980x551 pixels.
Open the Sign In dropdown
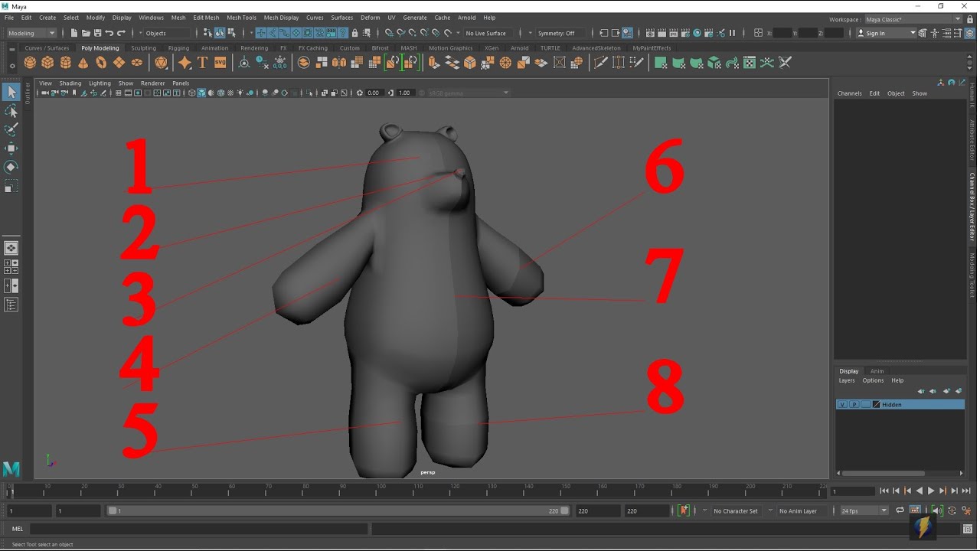click(886, 33)
